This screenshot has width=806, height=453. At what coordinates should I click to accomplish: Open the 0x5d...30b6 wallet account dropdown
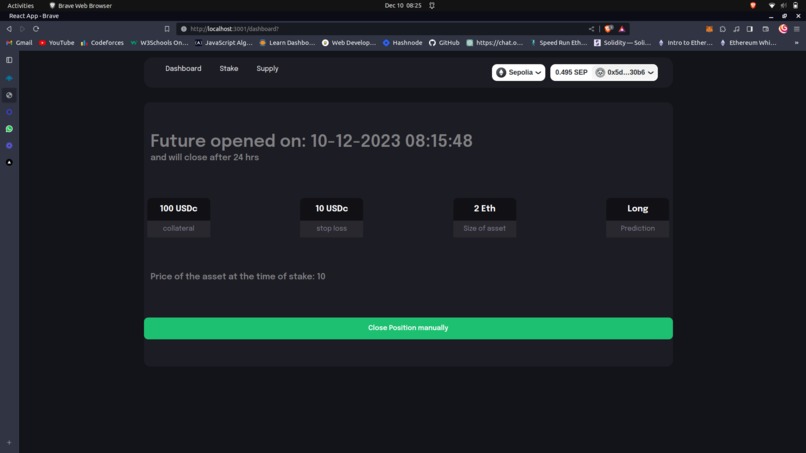pos(625,73)
